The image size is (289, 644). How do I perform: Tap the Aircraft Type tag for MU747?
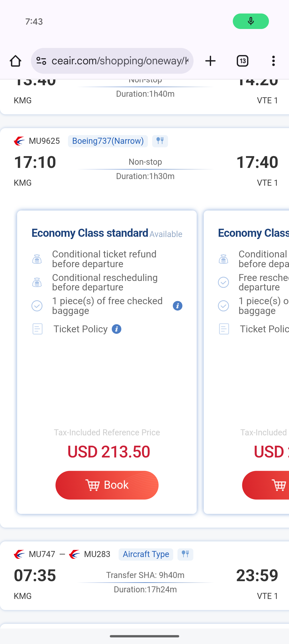coord(146,554)
